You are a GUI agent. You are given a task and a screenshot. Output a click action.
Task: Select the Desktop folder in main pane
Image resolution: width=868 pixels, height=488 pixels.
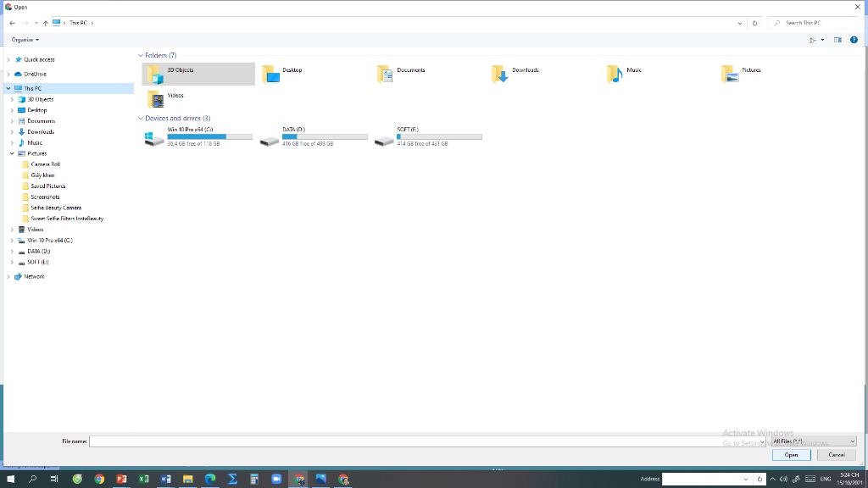pos(313,75)
